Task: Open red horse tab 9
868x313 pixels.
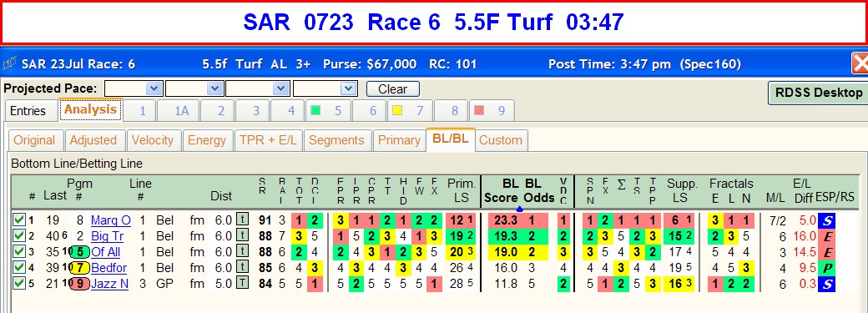Action: click(492, 111)
